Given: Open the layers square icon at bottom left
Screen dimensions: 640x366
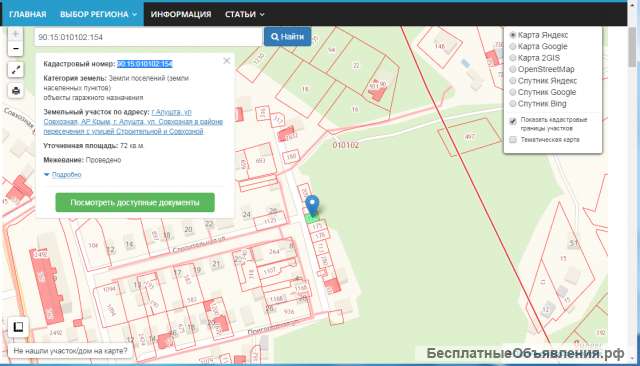Looking at the screenshot, I should 18,327.
